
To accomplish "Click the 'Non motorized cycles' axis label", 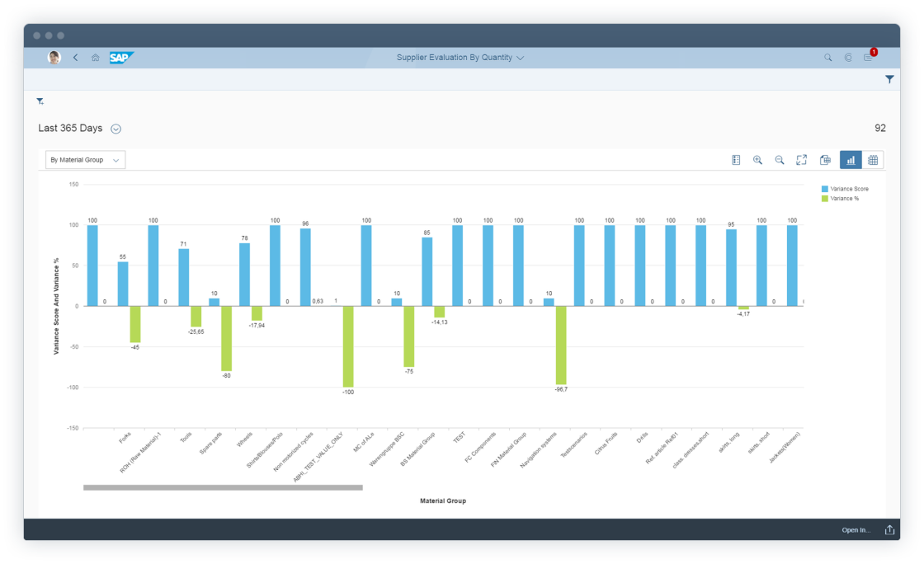I will click(293, 452).
